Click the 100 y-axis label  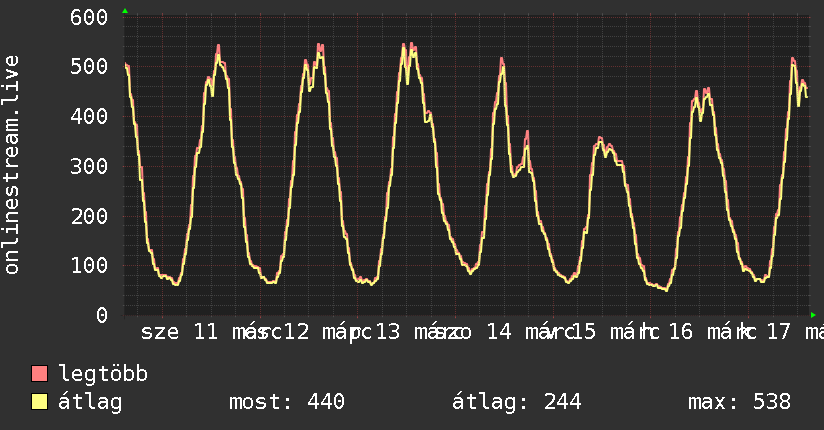[x=89, y=265]
